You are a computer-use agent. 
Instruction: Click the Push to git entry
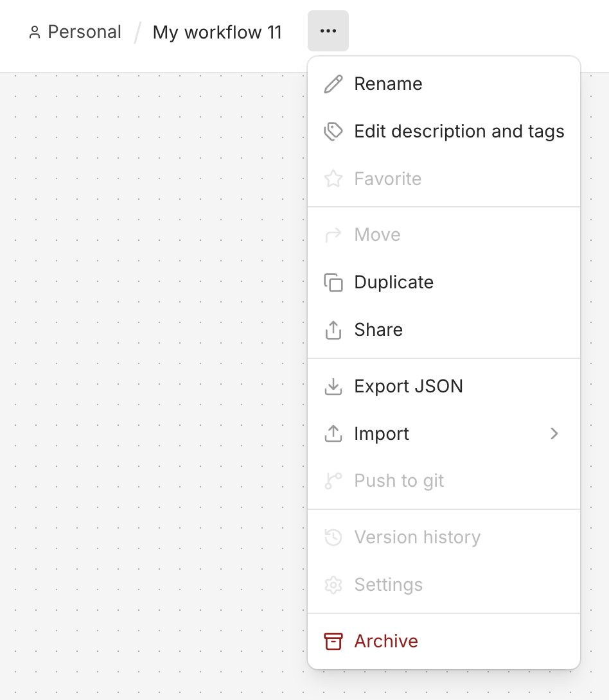(444, 481)
